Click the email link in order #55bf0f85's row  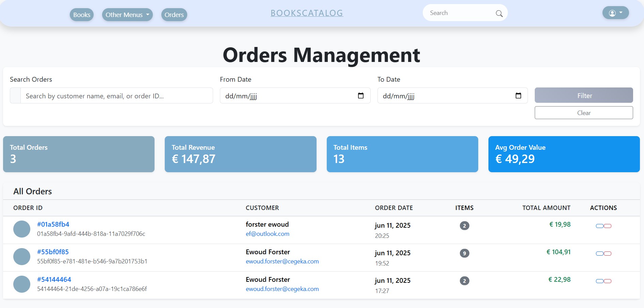(x=282, y=261)
